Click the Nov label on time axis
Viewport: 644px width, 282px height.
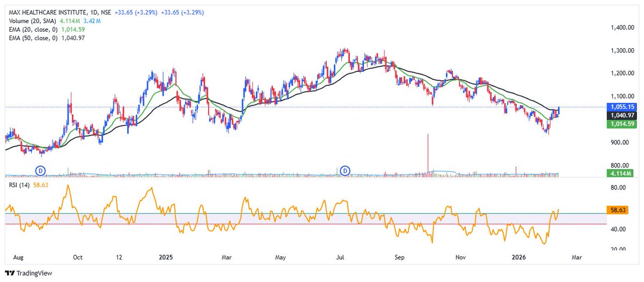click(462, 257)
